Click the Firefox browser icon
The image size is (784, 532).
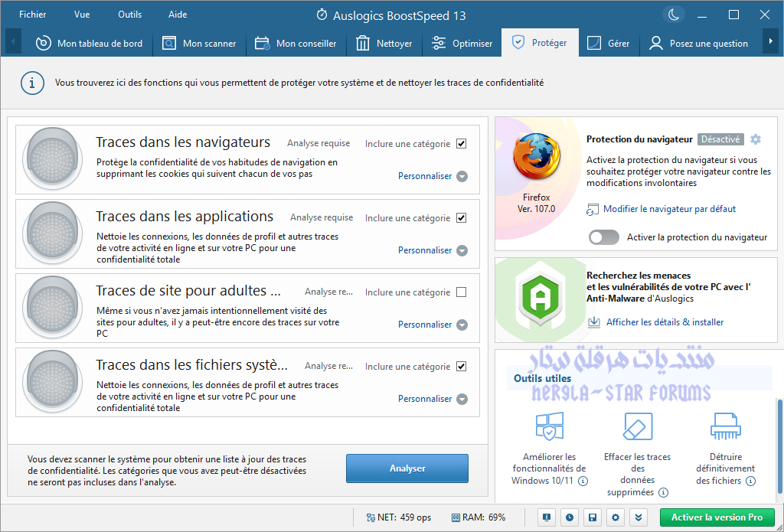[536, 156]
